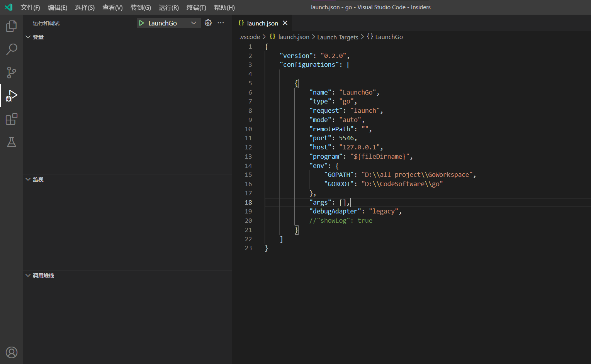Click .vscode in the breadcrumb
The image size is (591, 364).
250,37
